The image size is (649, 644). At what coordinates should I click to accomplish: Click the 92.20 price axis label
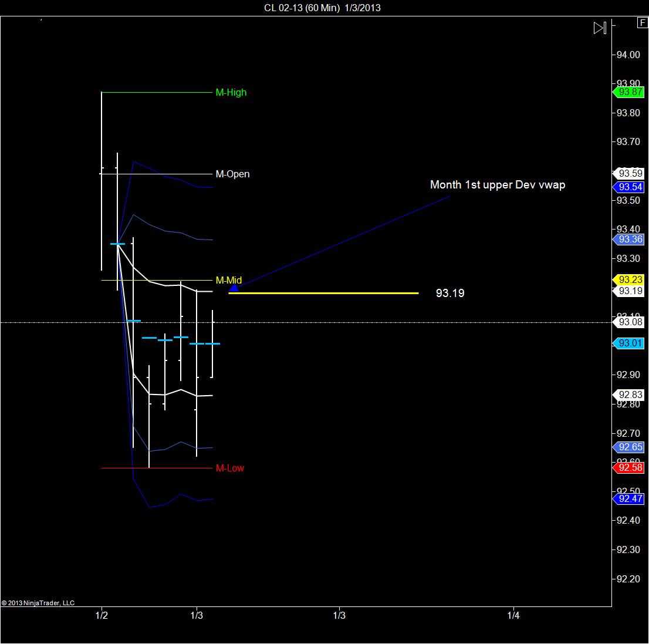[x=628, y=579]
